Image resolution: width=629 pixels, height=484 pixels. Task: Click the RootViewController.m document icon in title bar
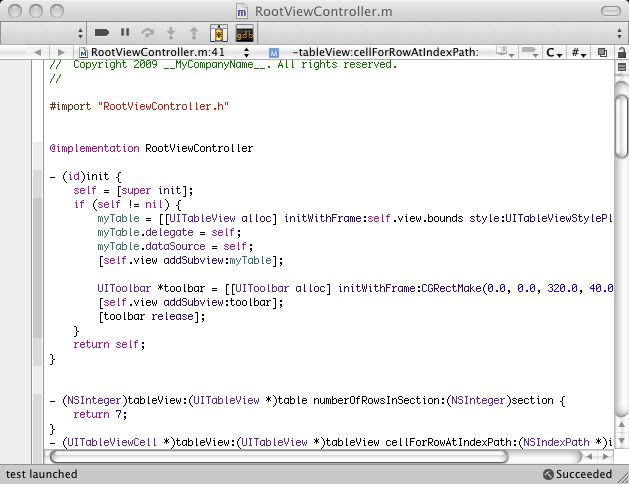(x=241, y=12)
